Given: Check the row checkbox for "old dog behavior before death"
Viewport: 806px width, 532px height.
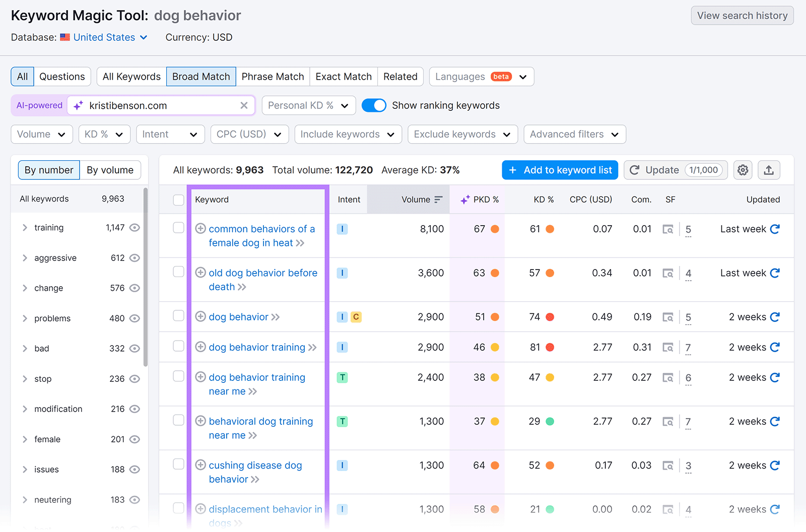Looking at the screenshot, I should tap(178, 272).
